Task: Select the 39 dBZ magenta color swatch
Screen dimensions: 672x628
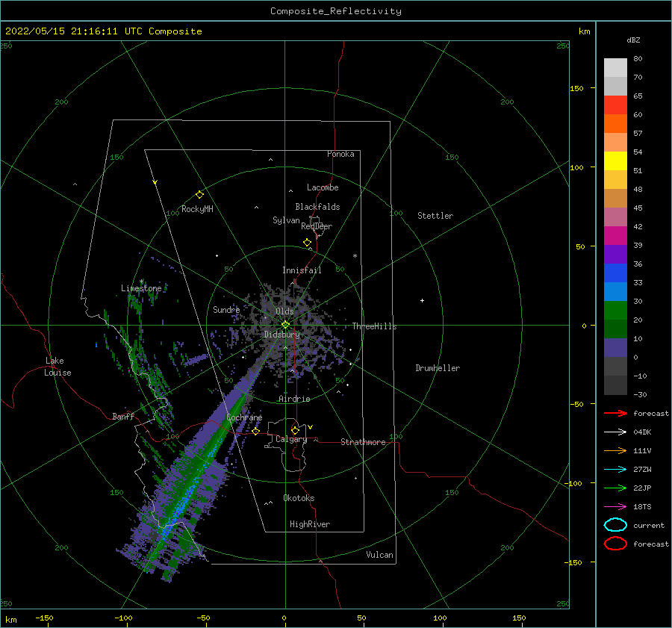Action: coord(615,236)
